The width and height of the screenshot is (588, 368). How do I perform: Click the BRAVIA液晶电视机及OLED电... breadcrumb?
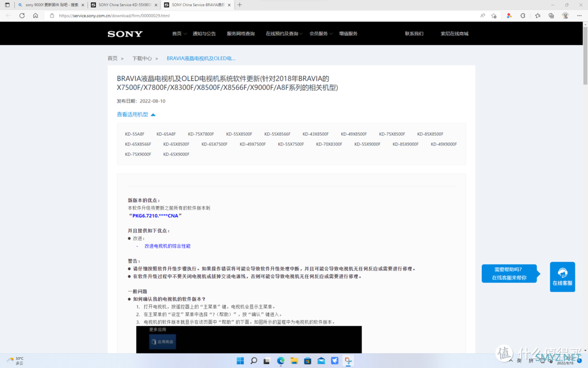[x=201, y=58]
